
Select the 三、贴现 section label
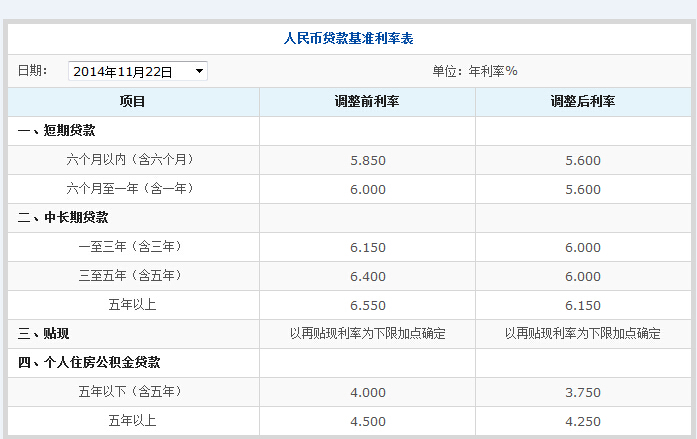(44, 334)
